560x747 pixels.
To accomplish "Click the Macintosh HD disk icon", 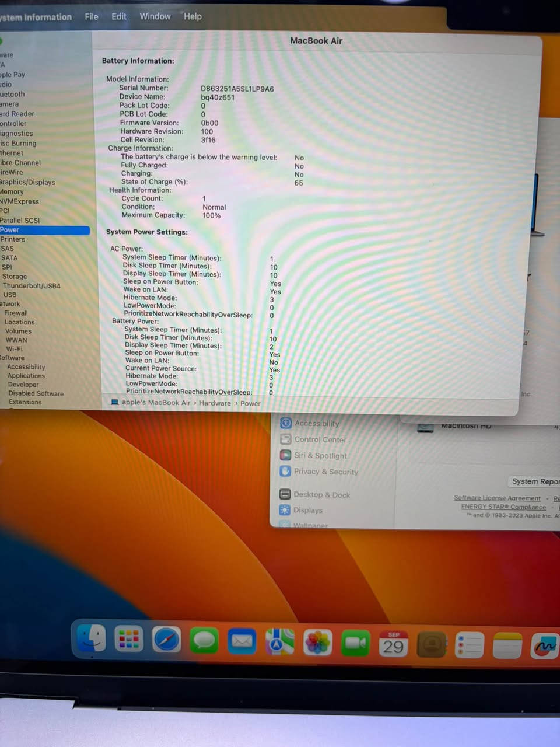I will point(426,428).
